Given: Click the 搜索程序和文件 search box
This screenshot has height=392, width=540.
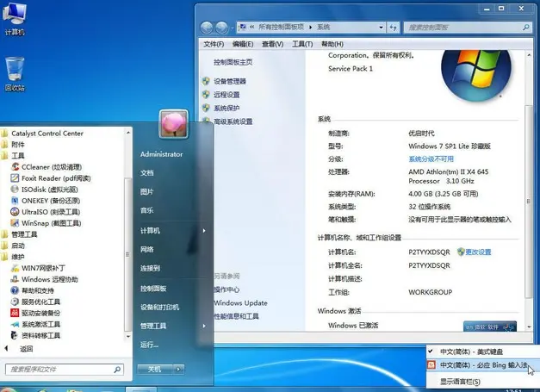Looking at the screenshot, I should (x=65, y=370).
